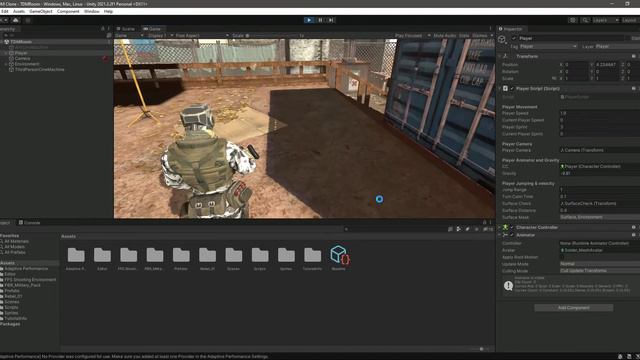Click the Hierarchy panel lock icon
Screen dimensions: 640x360
point(103,29)
